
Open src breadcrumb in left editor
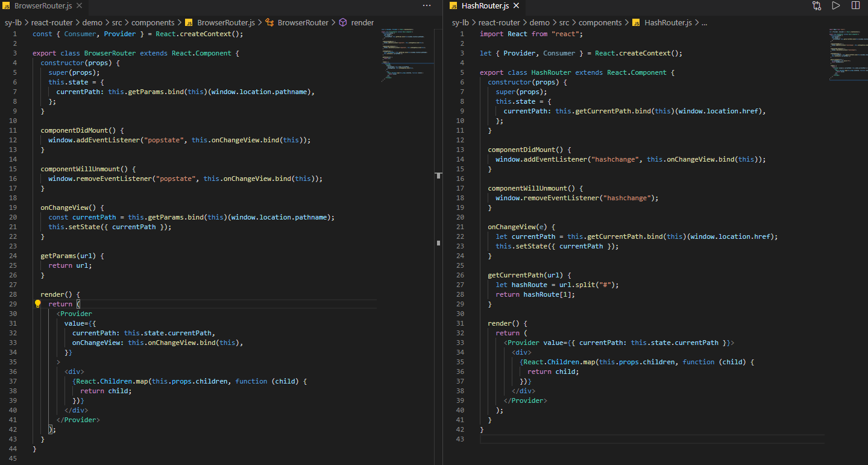(x=117, y=22)
